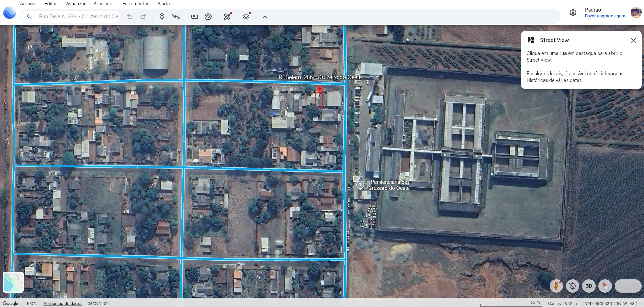The width and height of the screenshot is (644, 307).
Task: Open the measure distance ruler tool
Action: (x=195, y=16)
